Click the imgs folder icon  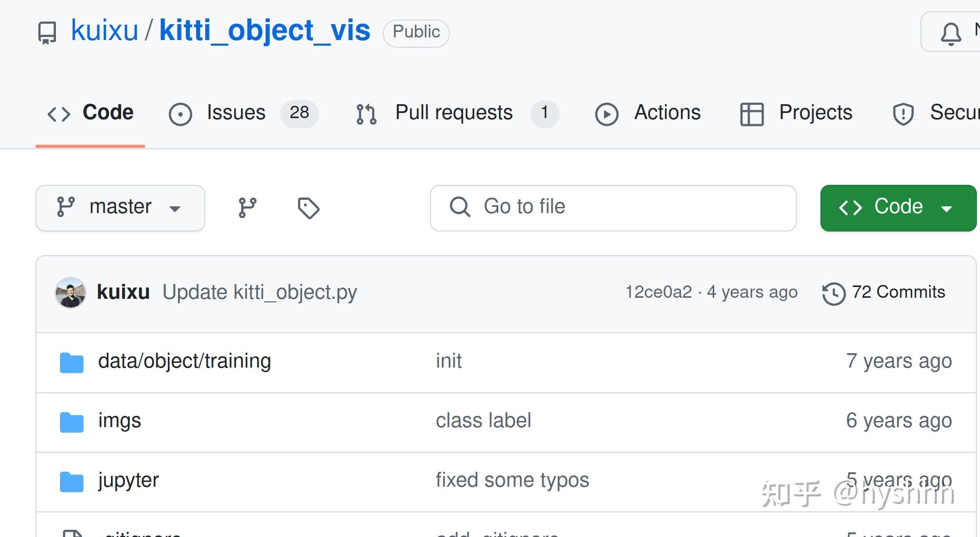point(71,422)
